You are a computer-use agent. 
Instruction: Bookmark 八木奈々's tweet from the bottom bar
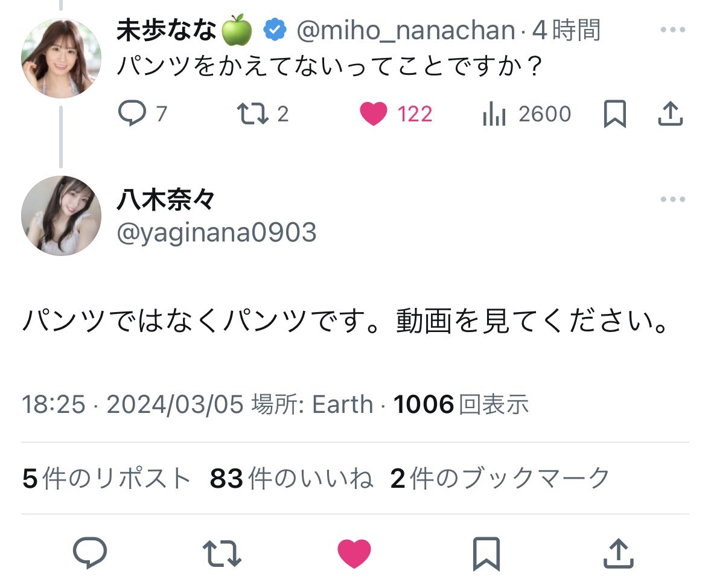(x=486, y=554)
